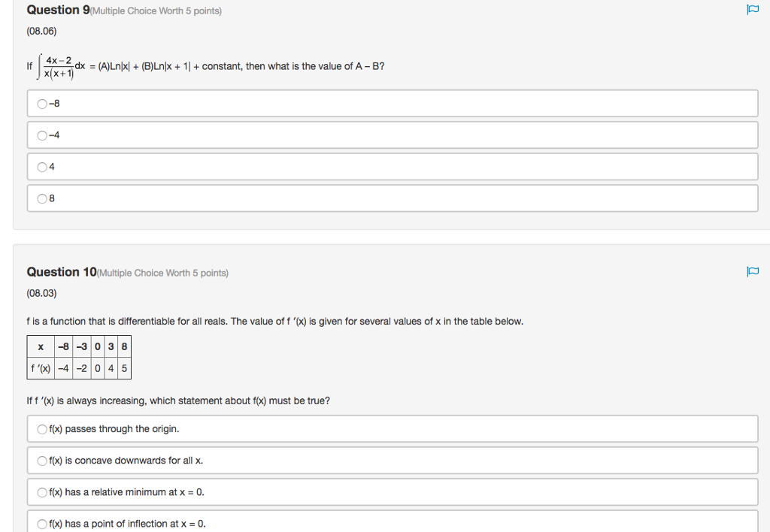
Task: Select 'f(x) has a point of inflection at x = 0'
Action: pos(42,523)
